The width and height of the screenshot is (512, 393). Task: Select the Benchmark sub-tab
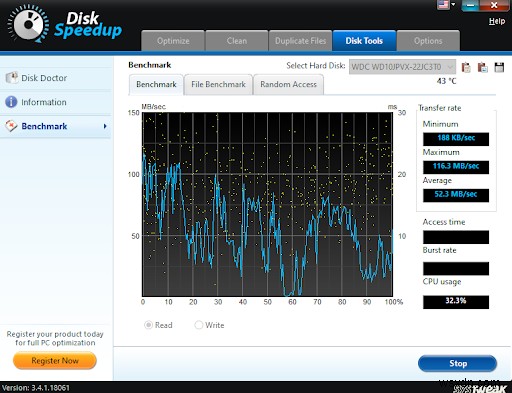pos(156,85)
